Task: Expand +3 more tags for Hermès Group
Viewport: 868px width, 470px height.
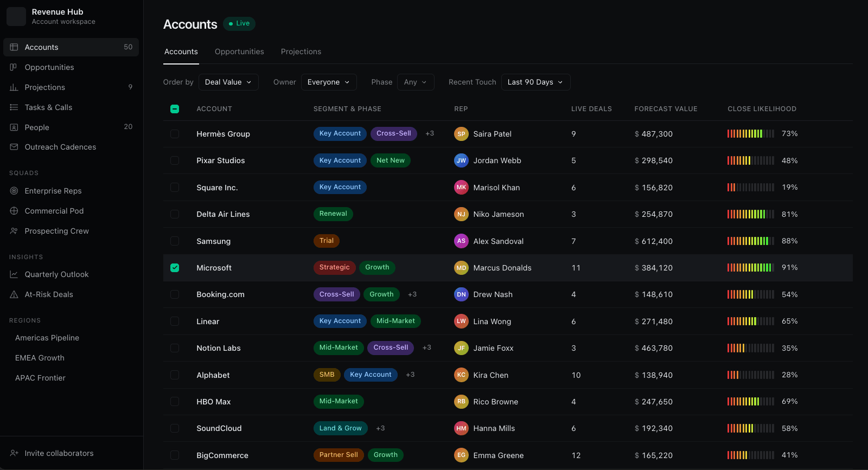Action: pyautogui.click(x=430, y=133)
